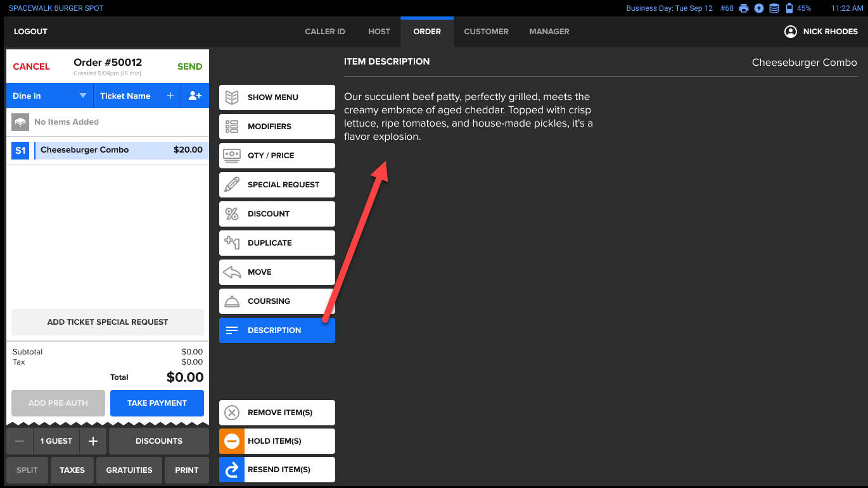Click the printer icon in status bar
This screenshot has height=488, width=868.
coord(744,8)
